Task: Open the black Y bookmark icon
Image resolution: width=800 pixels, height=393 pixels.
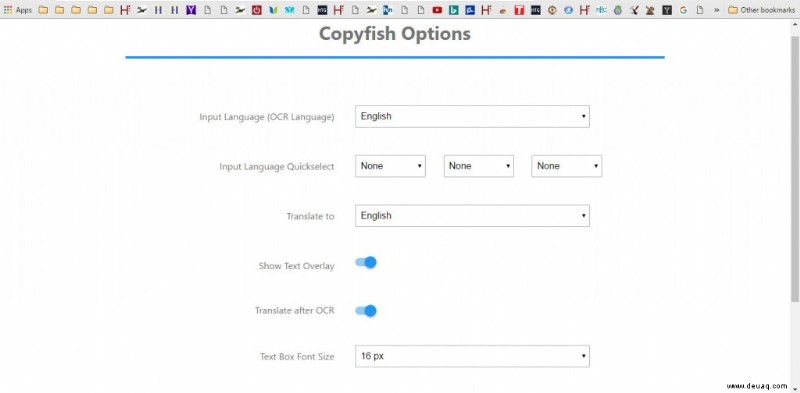Action: tap(667, 10)
